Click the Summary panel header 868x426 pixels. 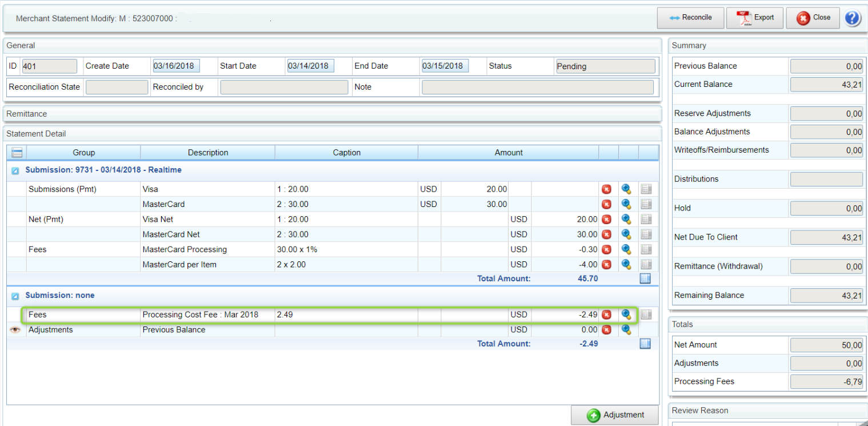point(767,46)
